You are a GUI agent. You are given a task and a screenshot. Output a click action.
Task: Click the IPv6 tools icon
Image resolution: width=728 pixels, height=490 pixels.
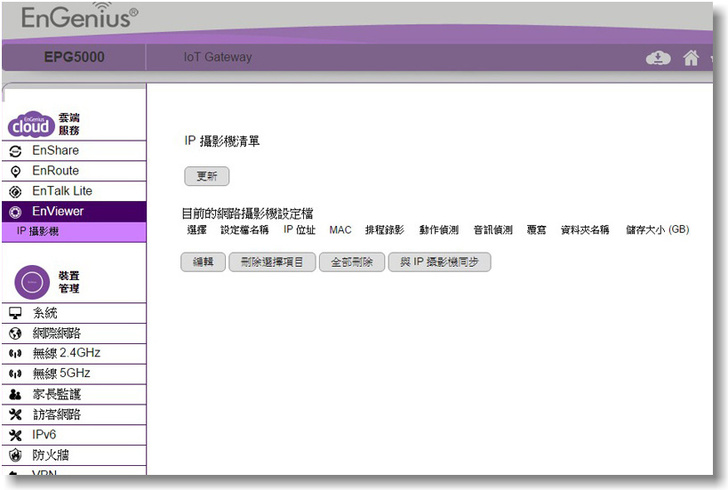pyautogui.click(x=15, y=435)
